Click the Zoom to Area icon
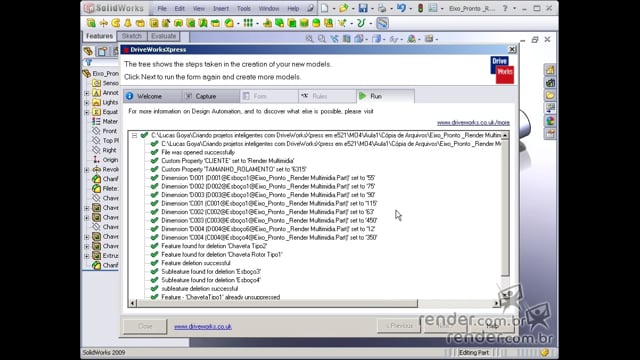The height and width of the screenshot is (360, 640). (x=322, y=39)
